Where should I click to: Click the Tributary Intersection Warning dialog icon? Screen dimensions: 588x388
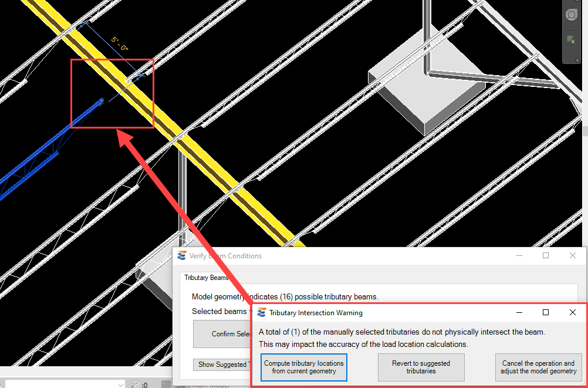pyautogui.click(x=262, y=313)
